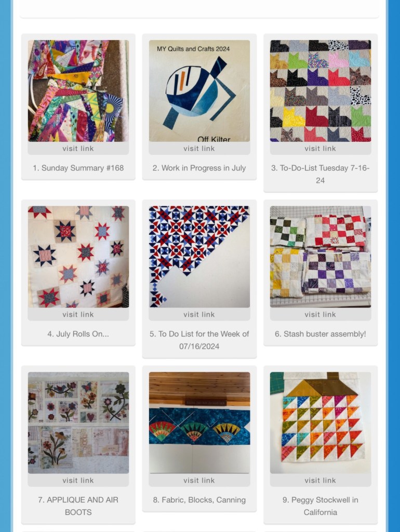Image resolution: width=400 pixels, height=532 pixels.
Task: Click visit link under Stash buster image
Action: [321, 314]
